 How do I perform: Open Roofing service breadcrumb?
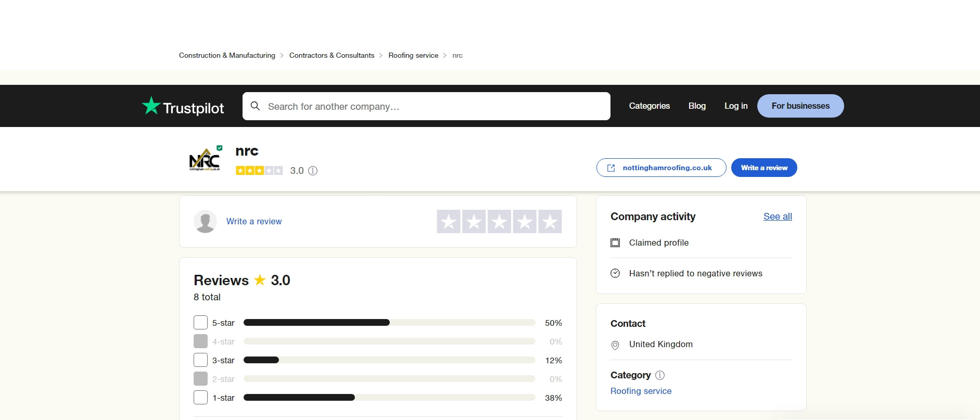pyautogui.click(x=413, y=55)
